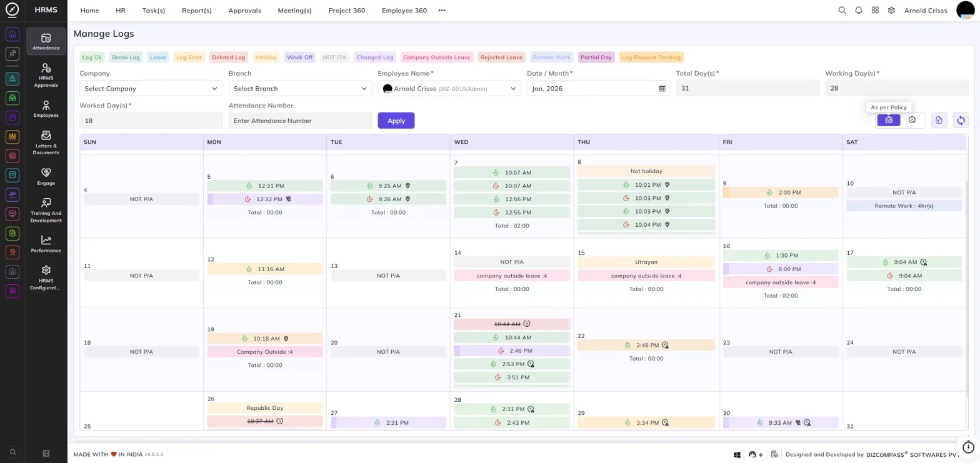Click the Apply button
The height and width of the screenshot is (463, 980).
[x=396, y=121]
